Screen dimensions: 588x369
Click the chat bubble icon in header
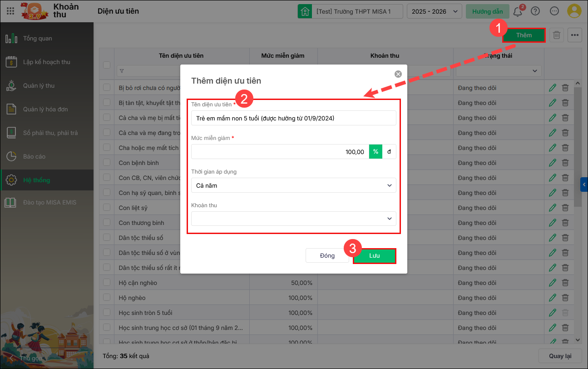[x=554, y=11]
